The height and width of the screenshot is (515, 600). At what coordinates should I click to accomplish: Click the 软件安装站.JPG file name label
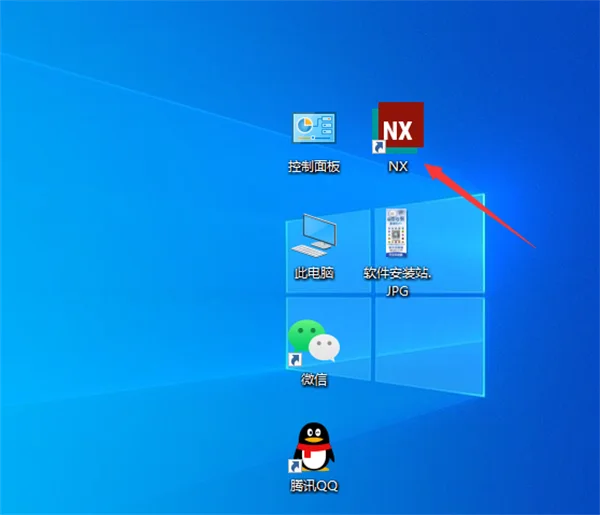pos(398,282)
